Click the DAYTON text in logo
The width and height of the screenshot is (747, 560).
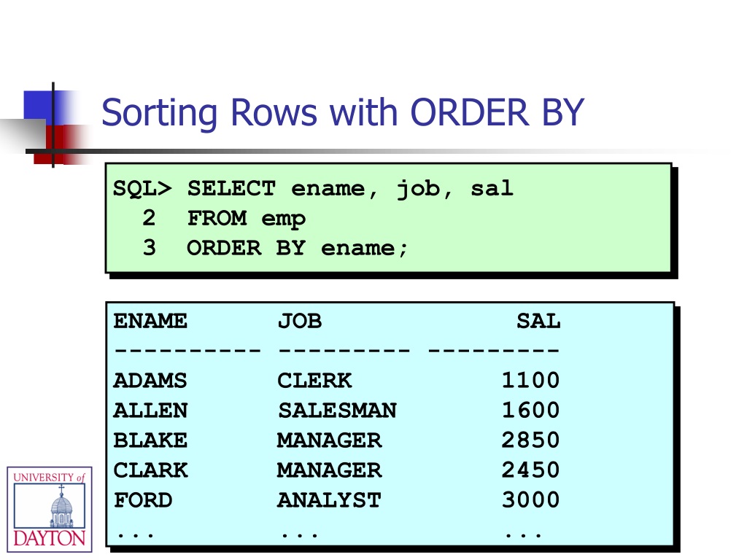[50, 539]
